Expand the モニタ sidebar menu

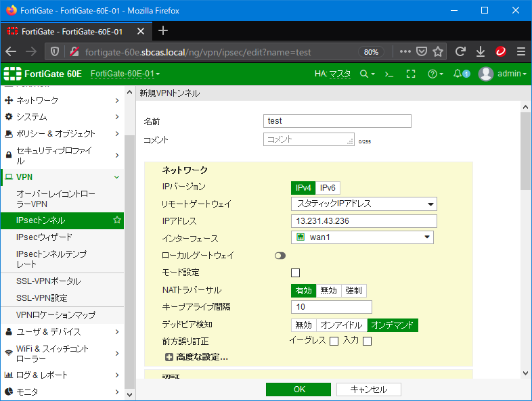(x=62, y=392)
